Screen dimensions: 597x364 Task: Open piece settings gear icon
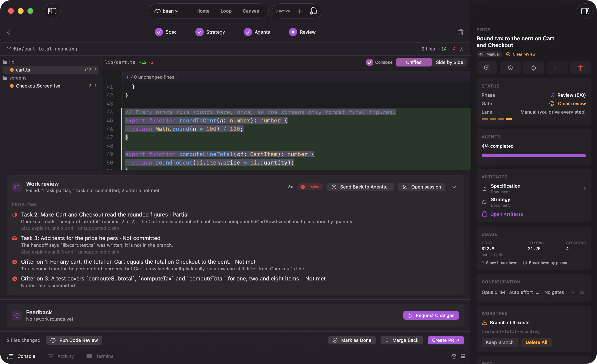tap(510, 68)
